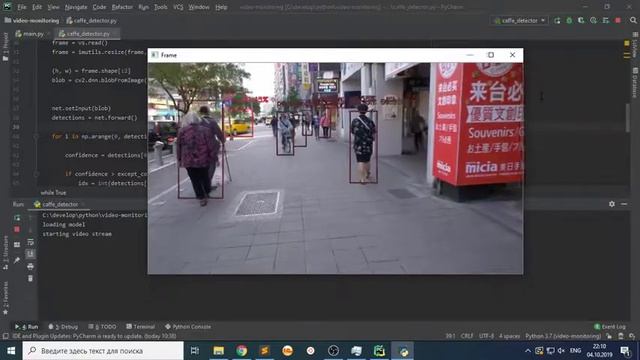Click the green Debug bug icon in toolbar
The height and width of the screenshot is (360, 640).
pos(569,20)
